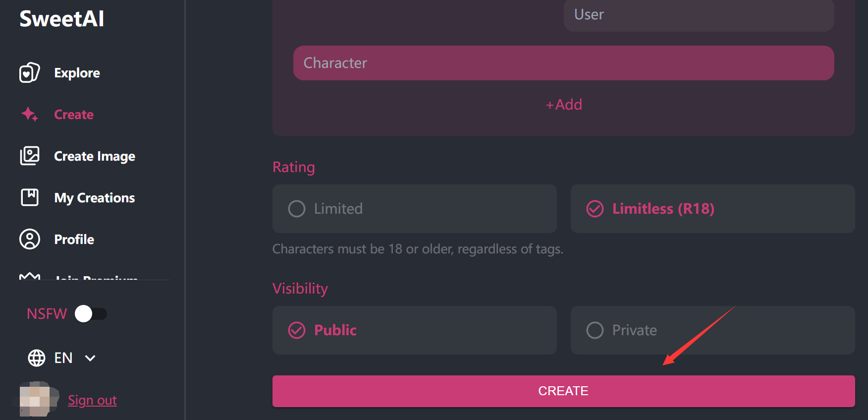Click +Add to add a message
Viewport: 868px width, 420px height.
564,104
